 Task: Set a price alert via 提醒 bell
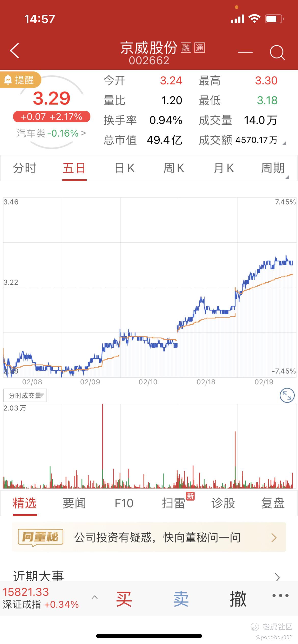pyautogui.click(x=20, y=80)
